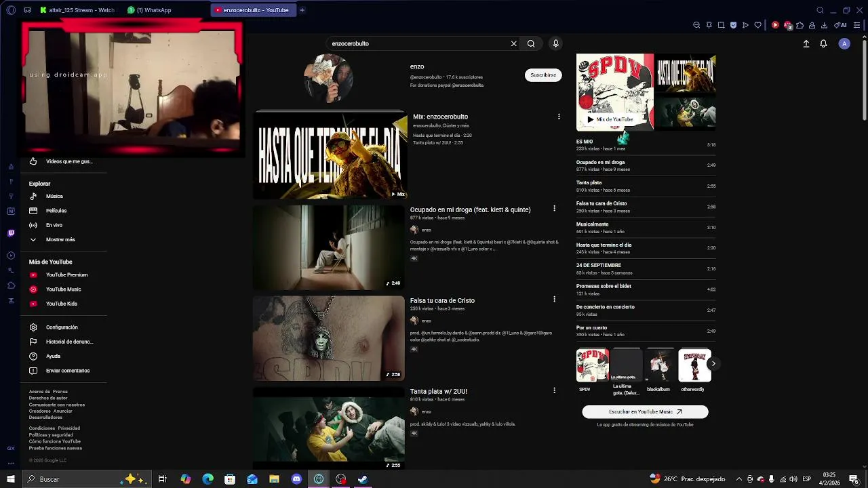Expand Mostrar más in the sidebar
This screenshot has height=488, width=868.
click(x=64, y=239)
